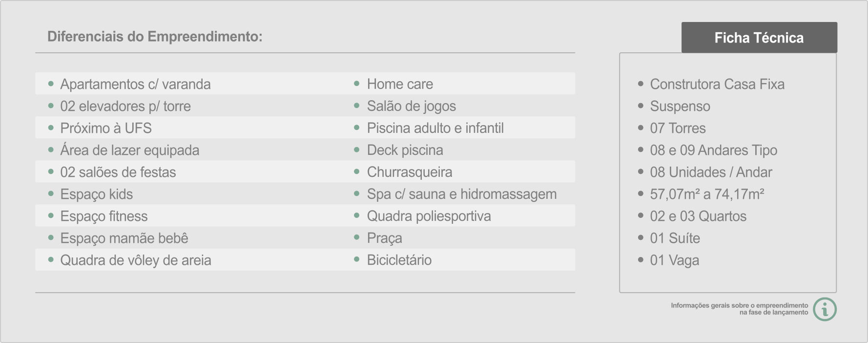Screen dimensions: 868x343
Task: Click the Churrasqueira list entry
Action: 410,172
